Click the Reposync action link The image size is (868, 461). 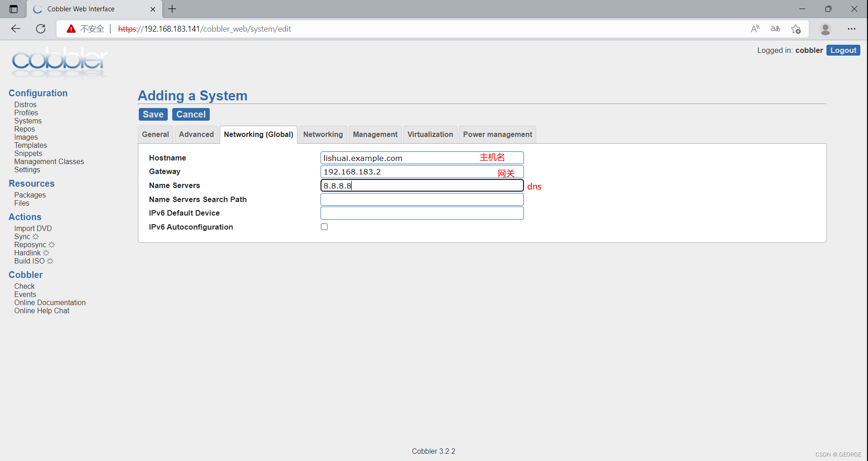(30, 245)
